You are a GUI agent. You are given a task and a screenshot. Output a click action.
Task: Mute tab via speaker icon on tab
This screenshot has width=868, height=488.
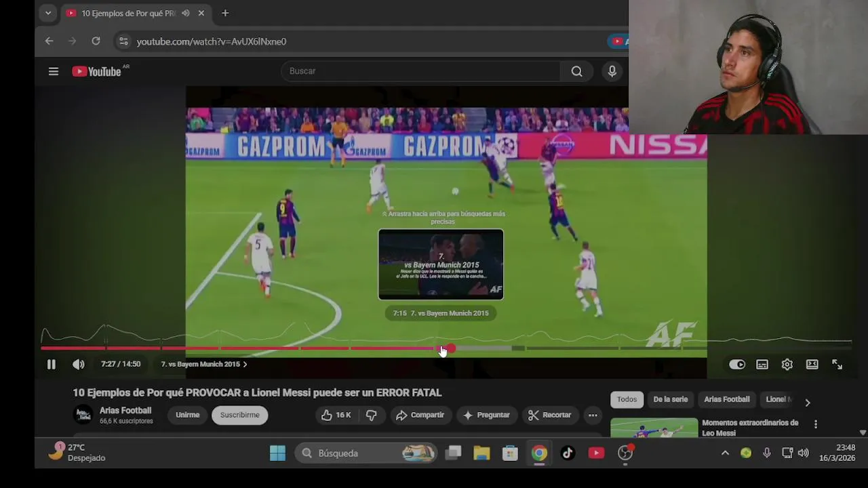pos(185,13)
